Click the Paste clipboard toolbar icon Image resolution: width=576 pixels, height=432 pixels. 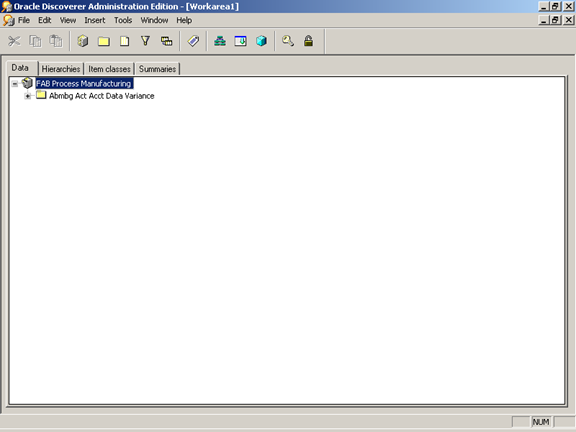tap(56, 41)
